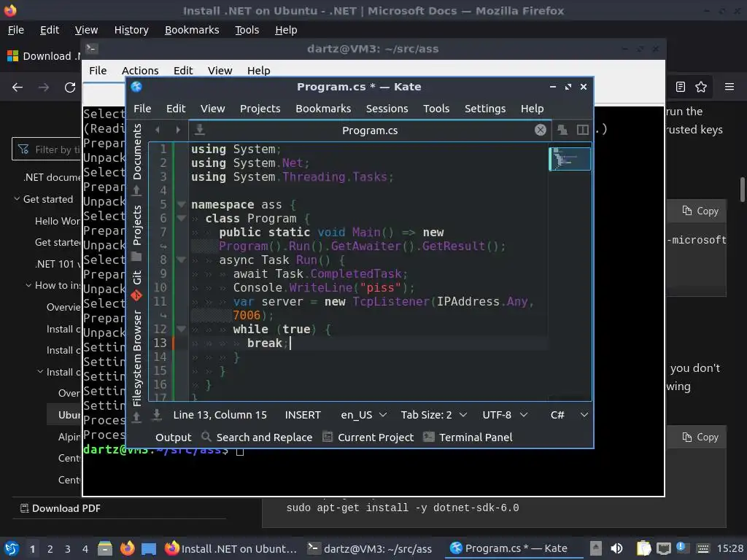Click the lower Copy button in docs
Image resolution: width=747 pixels, height=560 pixels.
(700, 437)
